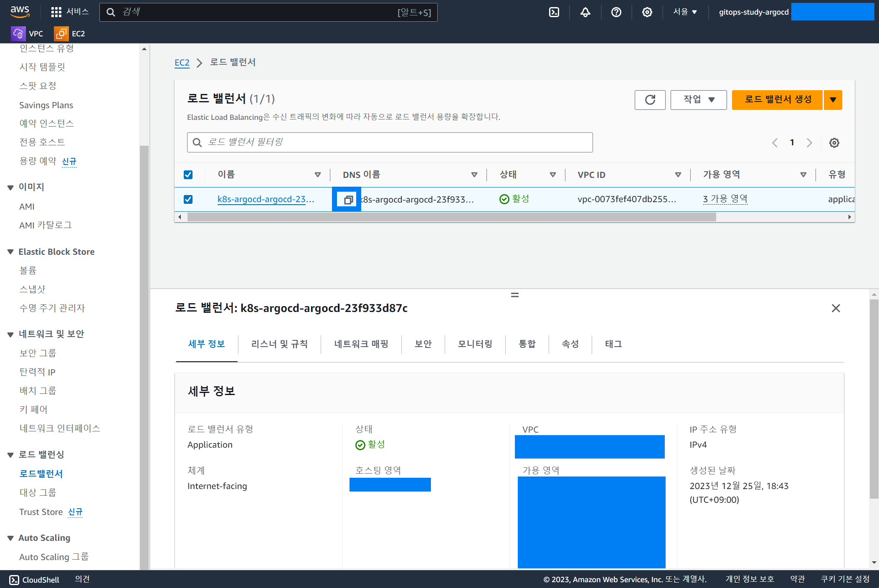Uncheck the k8s-argocd load balancer row

click(188, 199)
